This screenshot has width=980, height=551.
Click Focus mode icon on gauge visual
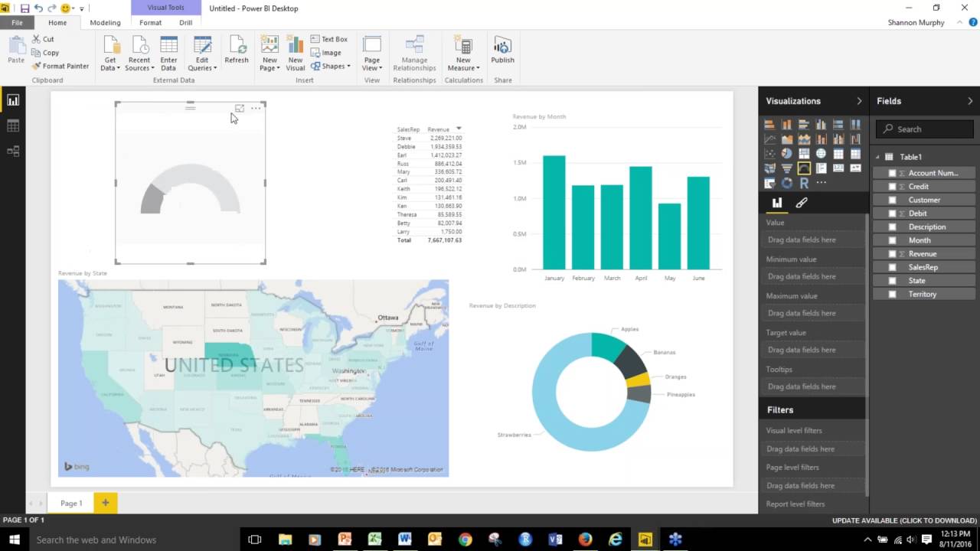(x=240, y=109)
